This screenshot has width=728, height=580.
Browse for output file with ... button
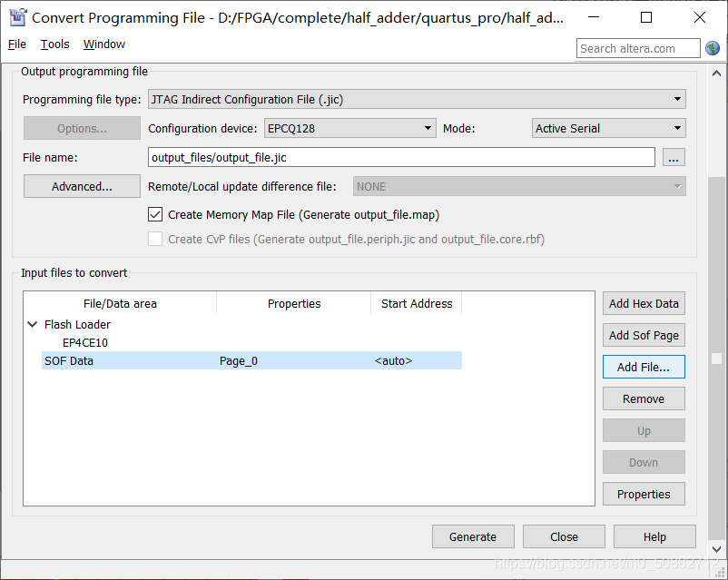point(674,157)
